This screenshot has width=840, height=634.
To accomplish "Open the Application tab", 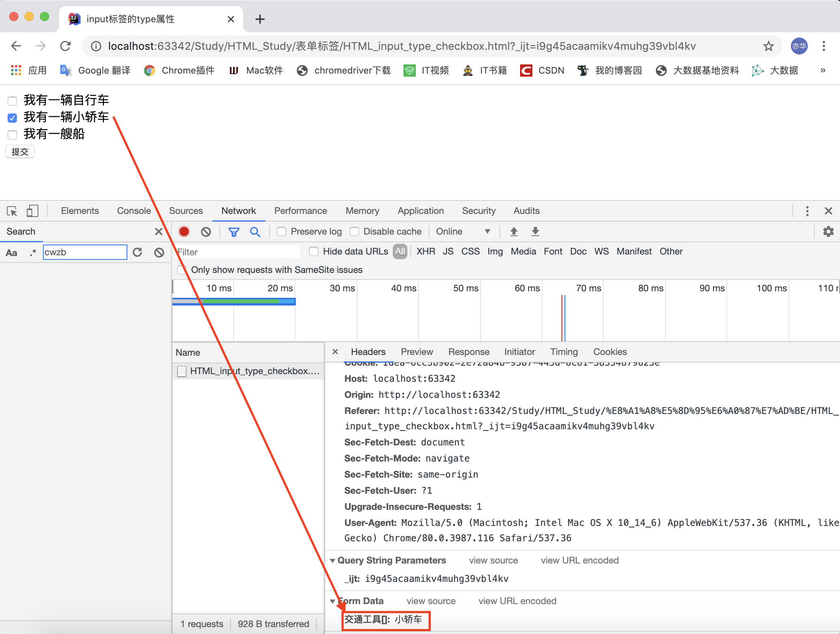I will pos(421,211).
